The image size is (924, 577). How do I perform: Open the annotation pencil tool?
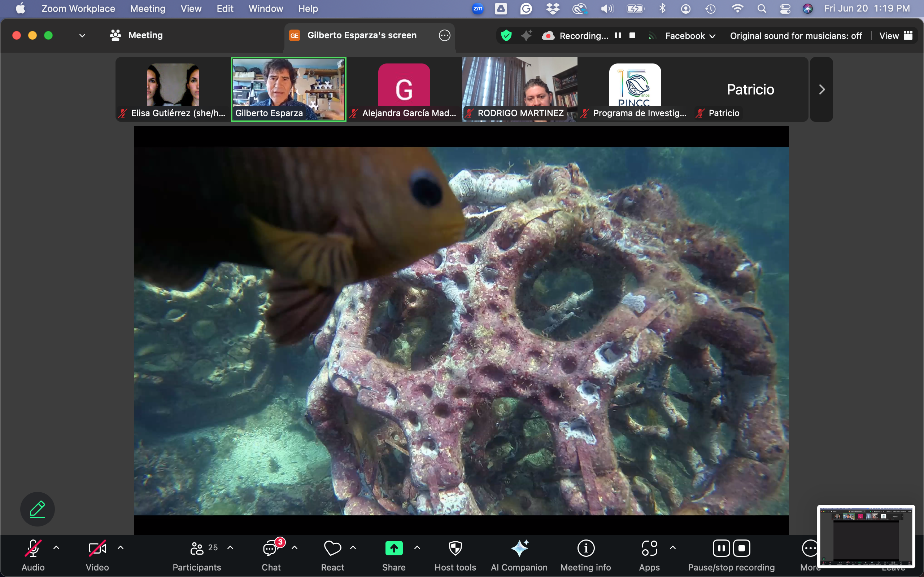point(38,509)
